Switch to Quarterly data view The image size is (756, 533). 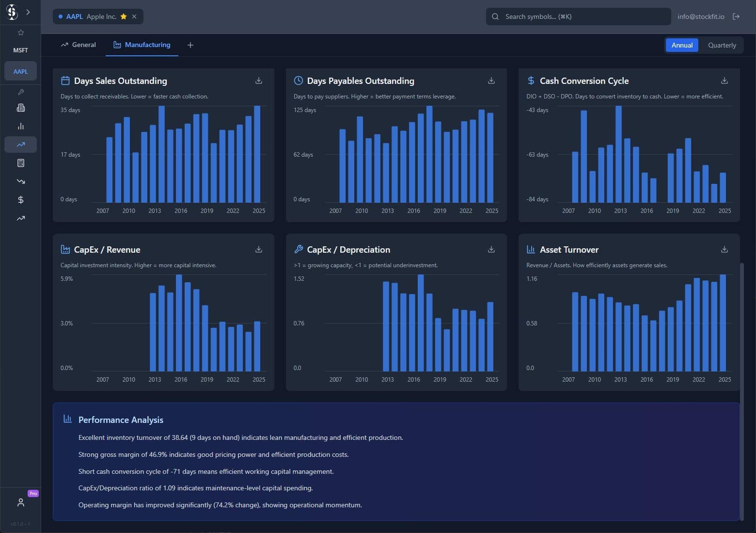[x=722, y=45]
